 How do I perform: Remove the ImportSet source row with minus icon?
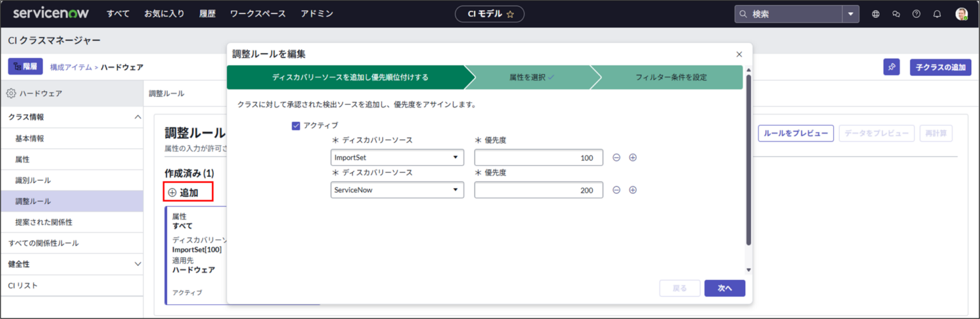(616, 158)
